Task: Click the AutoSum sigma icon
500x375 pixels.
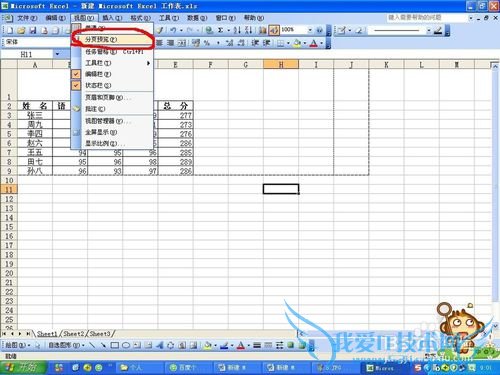Action: click(x=220, y=30)
